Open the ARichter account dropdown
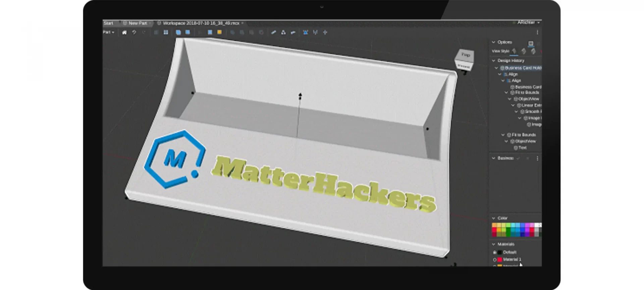 528,22
